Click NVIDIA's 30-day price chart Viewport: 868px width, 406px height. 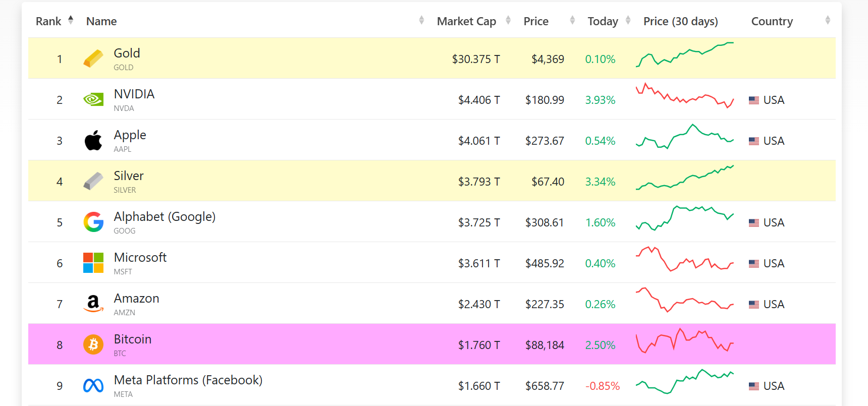coord(685,96)
